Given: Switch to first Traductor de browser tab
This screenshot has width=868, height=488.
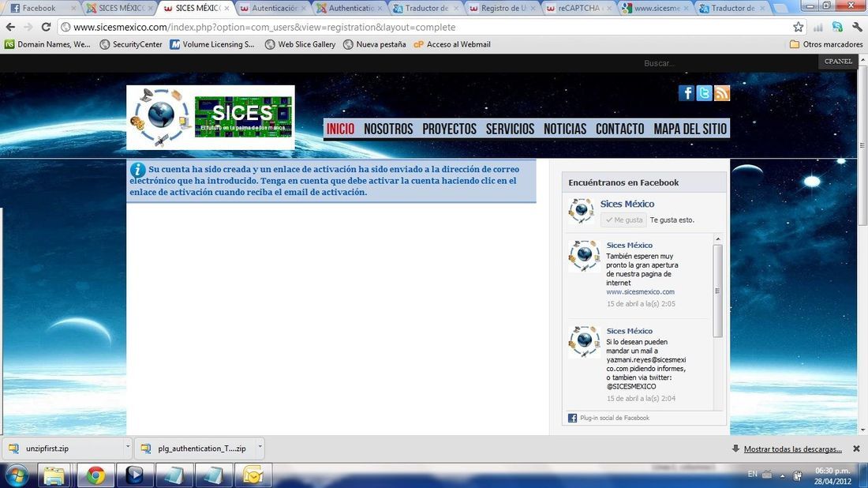Looking at the screenshot, I should click(x=426, y=8).
